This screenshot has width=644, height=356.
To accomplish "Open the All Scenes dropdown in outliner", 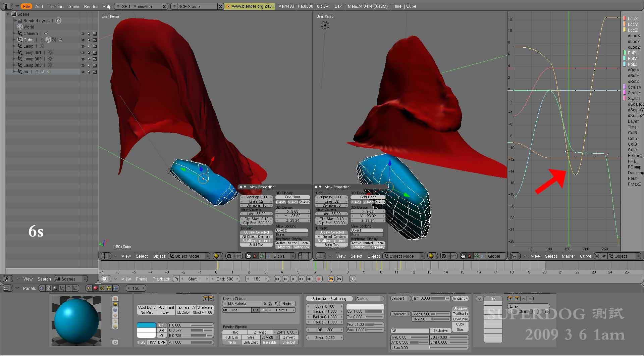I will click(71, 279).
